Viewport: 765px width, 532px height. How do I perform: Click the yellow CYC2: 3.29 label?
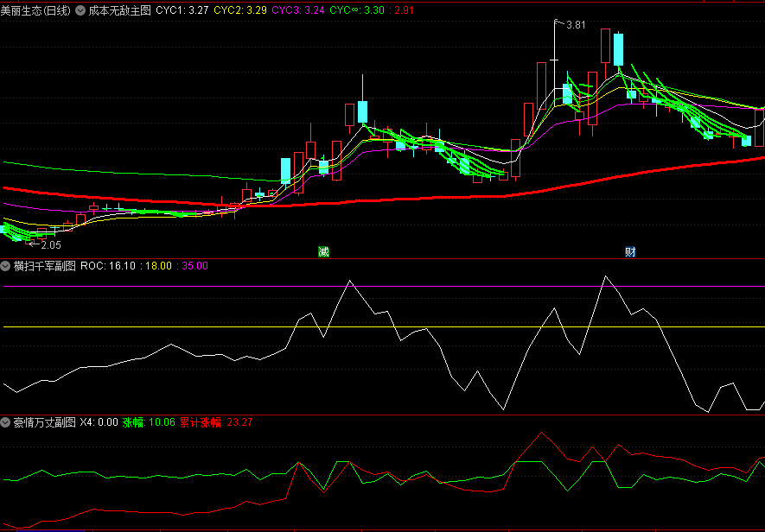240,10
